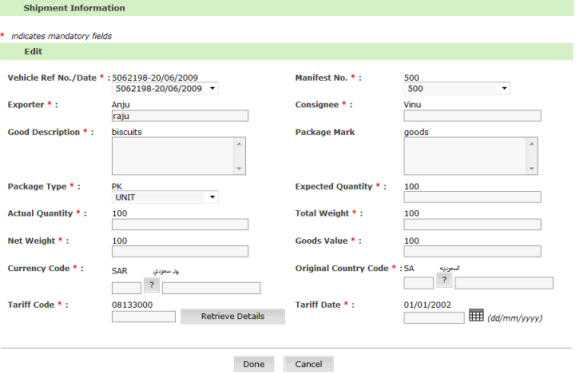
Task: Open the Vehicle Ref No./Date dropdown
Action: pos(165,89)
